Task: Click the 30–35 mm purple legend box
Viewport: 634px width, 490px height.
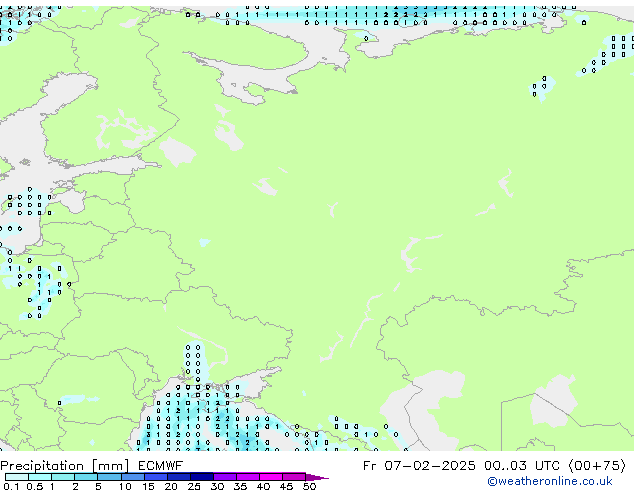Action: [225, 477]
